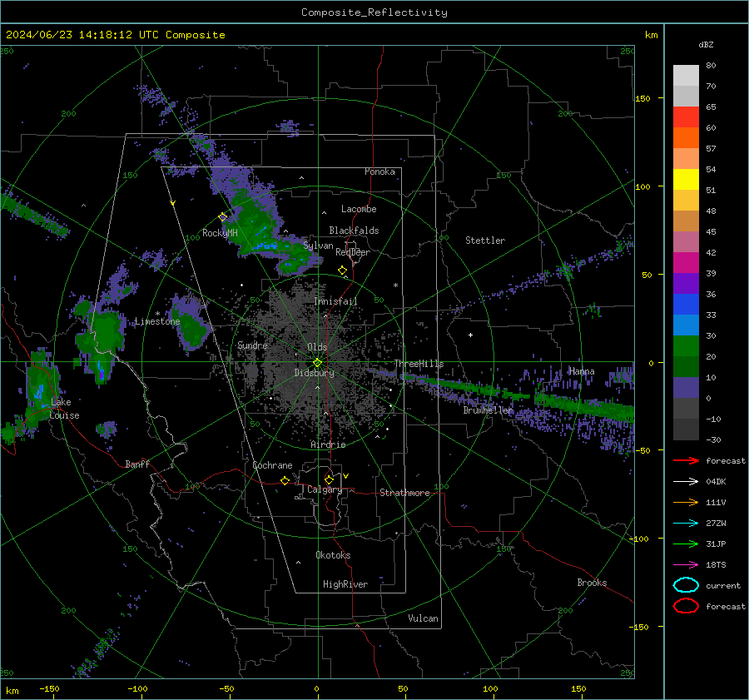Screen dimensions: 749x700
Task: Click the Brooks label
Action: [x=592, y=583]
